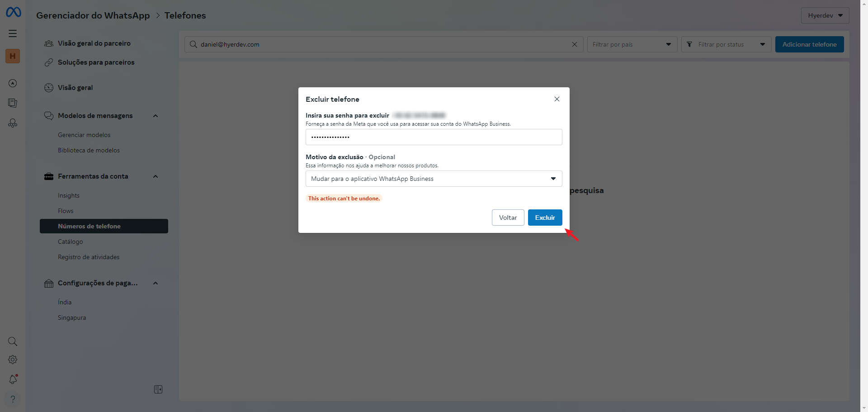Open the Filtrar por país dropdown

[x=632, y=44]
